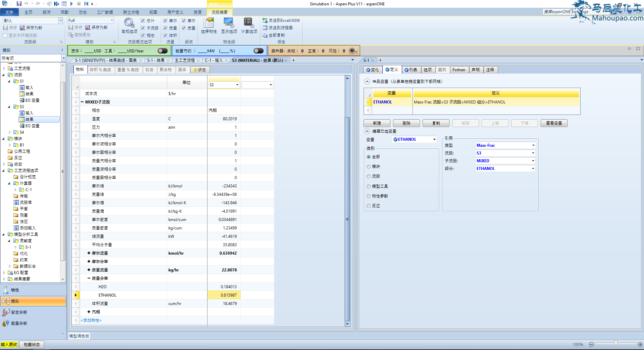Toggle the 能量节约 activation switch

pos(259,51)
